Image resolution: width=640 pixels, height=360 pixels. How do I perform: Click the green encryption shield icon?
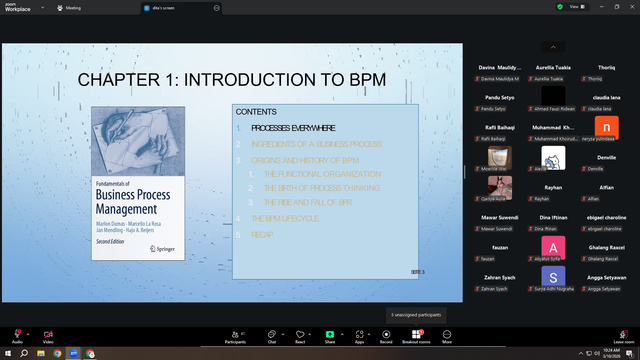pyautogui.click(x=560, y=7)
